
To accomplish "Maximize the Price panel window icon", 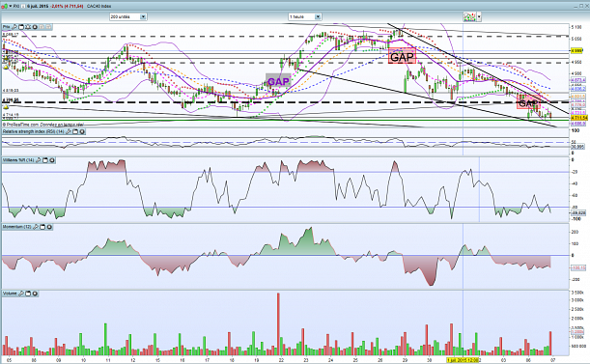I will pos(21,27).
